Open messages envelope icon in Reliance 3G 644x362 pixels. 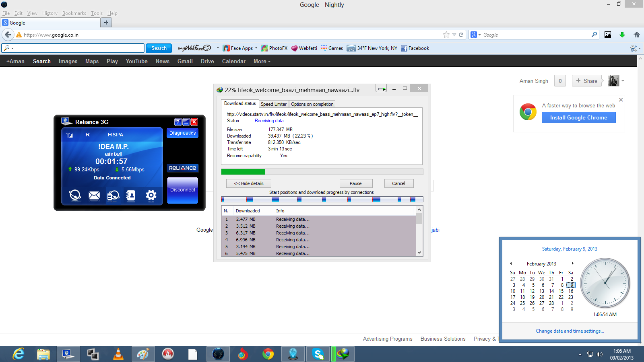94,195
